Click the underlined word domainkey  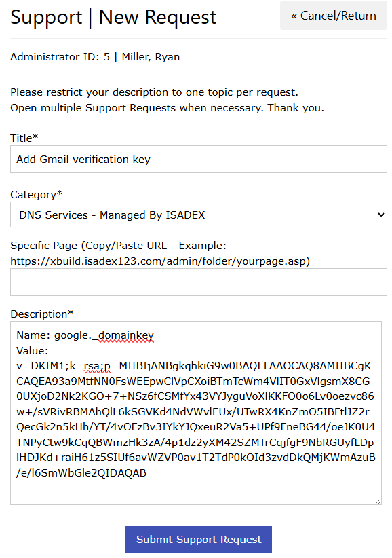[126, 335]
